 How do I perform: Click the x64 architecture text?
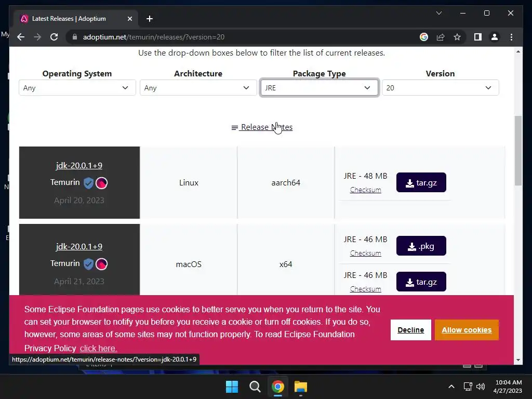pos(286,264)
